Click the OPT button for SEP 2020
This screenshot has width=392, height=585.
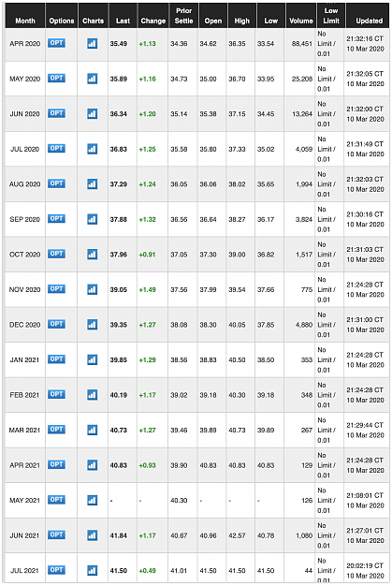click(x=57, y=219)
